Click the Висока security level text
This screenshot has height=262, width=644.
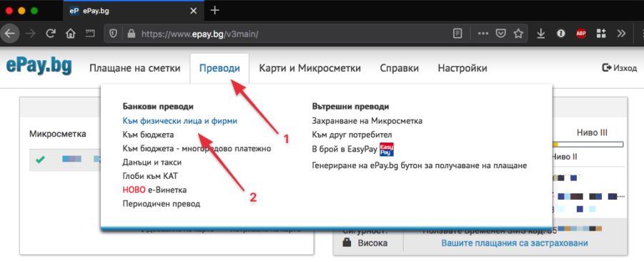pyautogui.click(x=372, y=243)
